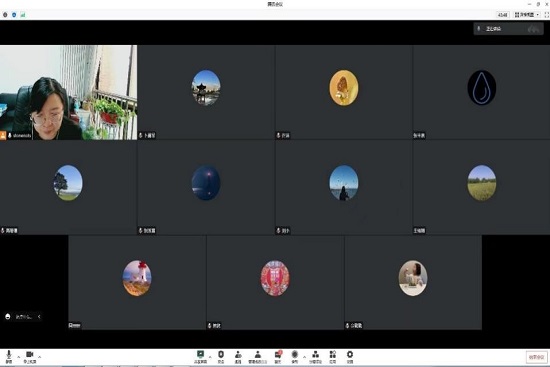This screenshot has width=550, height=367.
Task: Expand the camera options arrow
Action: point(40,357)
